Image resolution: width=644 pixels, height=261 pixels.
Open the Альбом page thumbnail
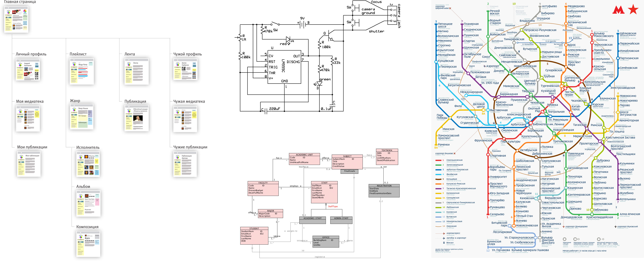88,203
